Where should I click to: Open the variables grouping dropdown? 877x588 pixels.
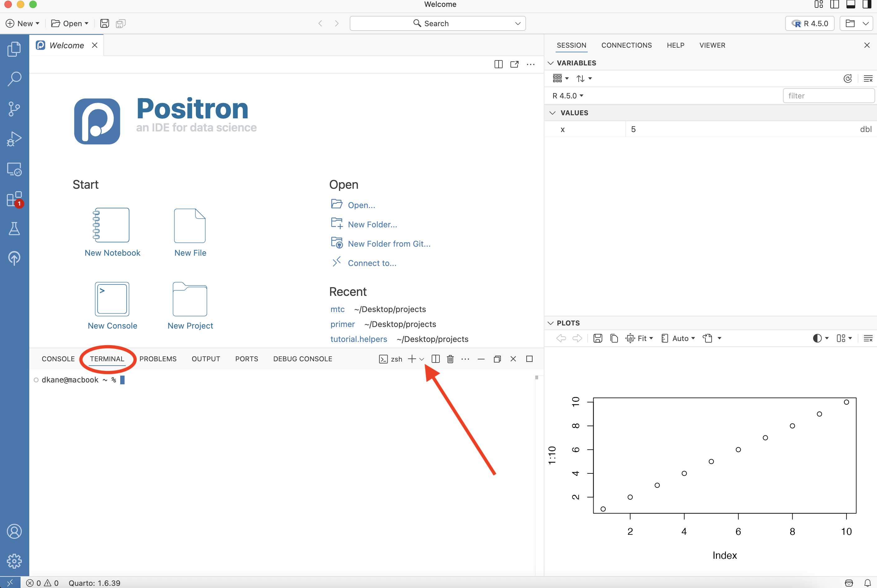coord(561,78)
